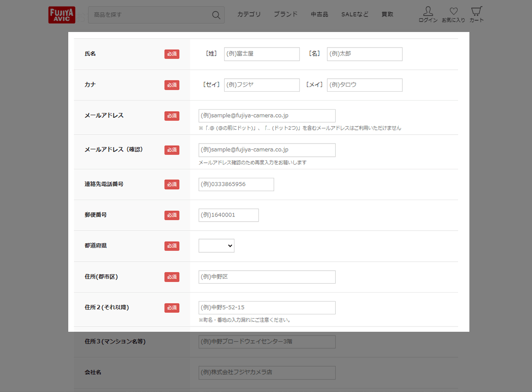Select the セイ kana field
The width and height of the screenshot is (532, 392).
[262, 85]
